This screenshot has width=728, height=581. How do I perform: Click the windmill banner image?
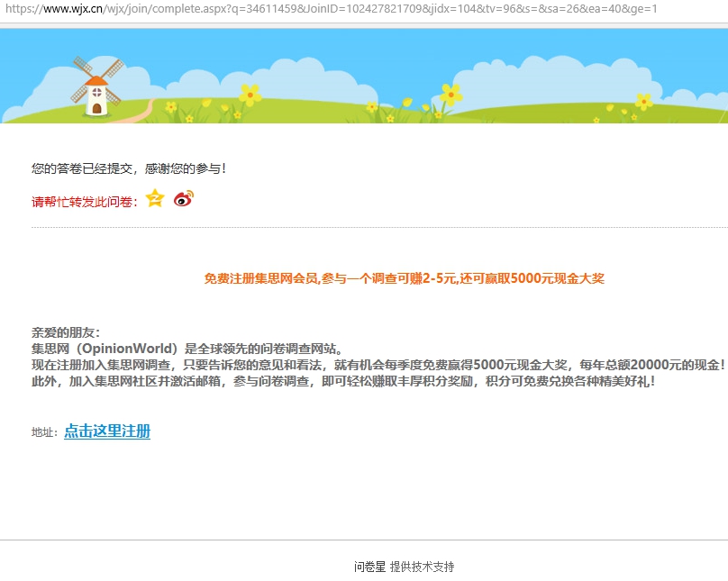tap(364, 76)
